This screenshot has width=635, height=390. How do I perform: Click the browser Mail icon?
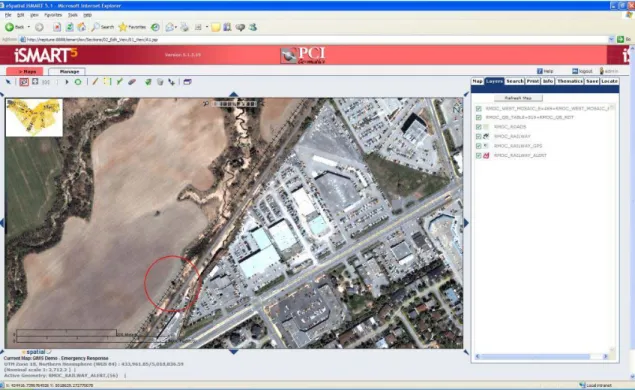click(170, 27)
